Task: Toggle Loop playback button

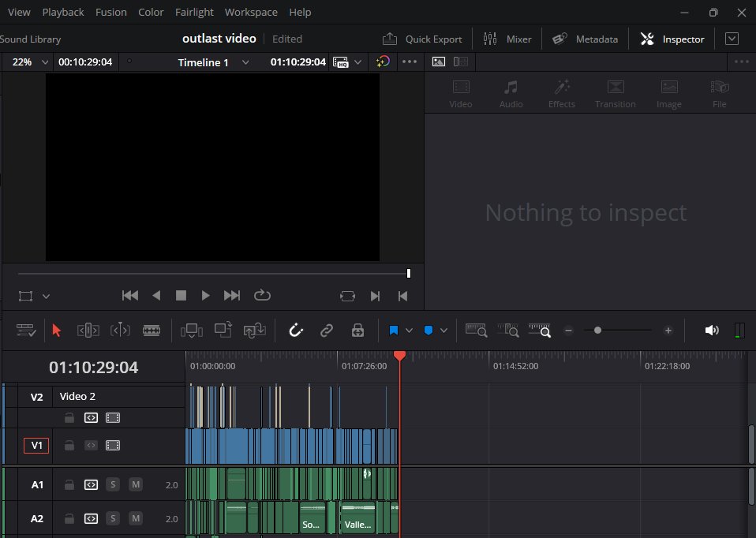Action: point(262,295)
